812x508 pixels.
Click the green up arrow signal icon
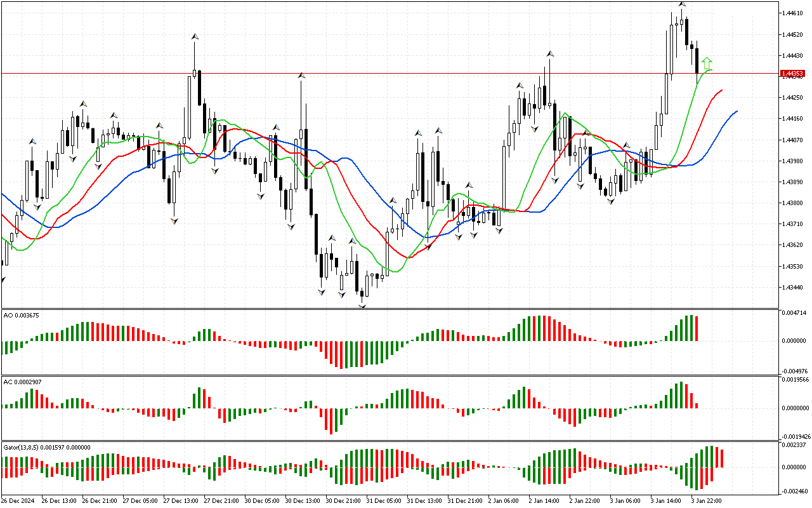coord(706,63)
